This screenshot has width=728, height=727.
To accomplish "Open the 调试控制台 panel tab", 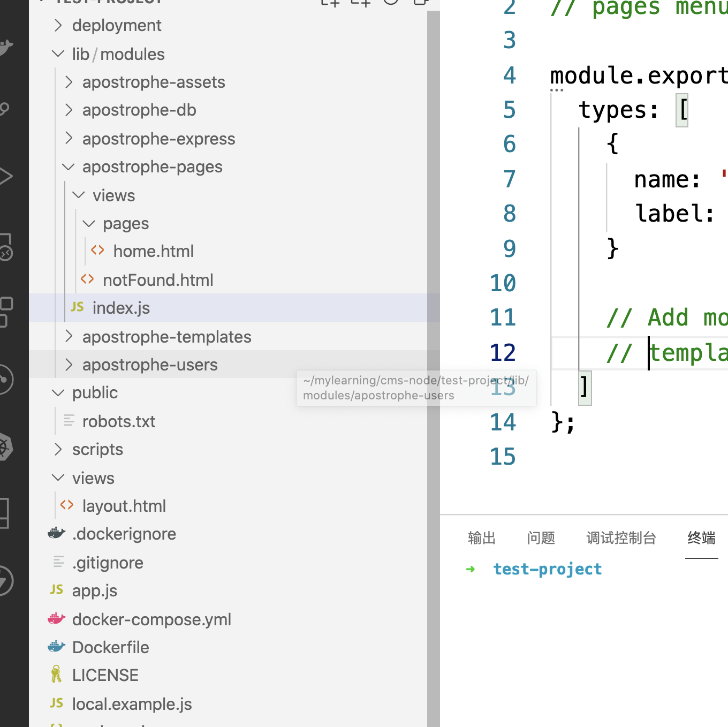I will click(x=621, y=538).
